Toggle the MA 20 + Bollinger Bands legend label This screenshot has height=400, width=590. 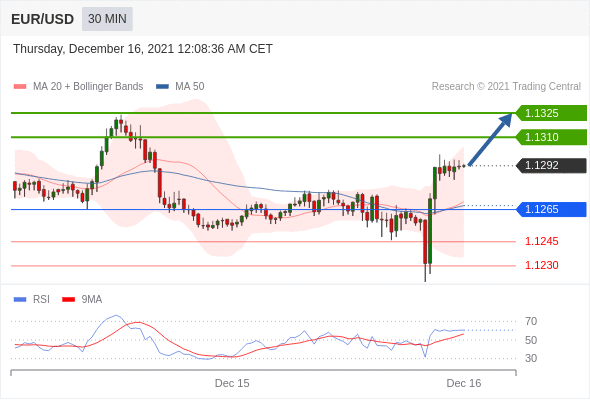pyautogui.click(x=88, y=87)
